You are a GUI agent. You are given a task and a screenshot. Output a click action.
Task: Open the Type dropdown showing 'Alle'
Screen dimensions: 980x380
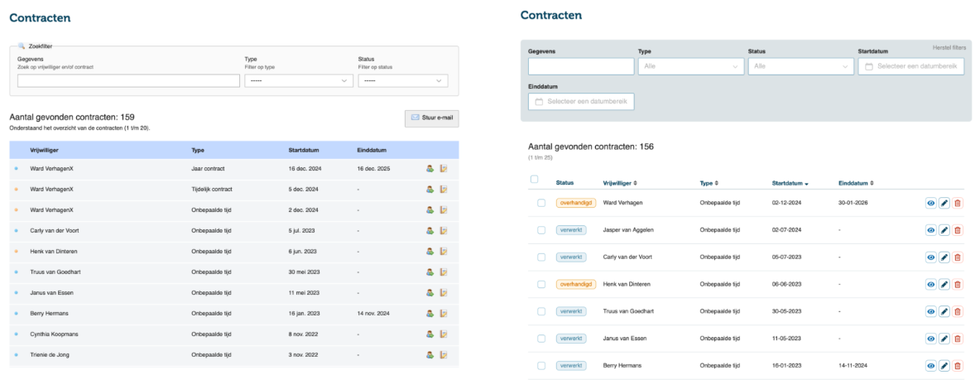(691, 66)
